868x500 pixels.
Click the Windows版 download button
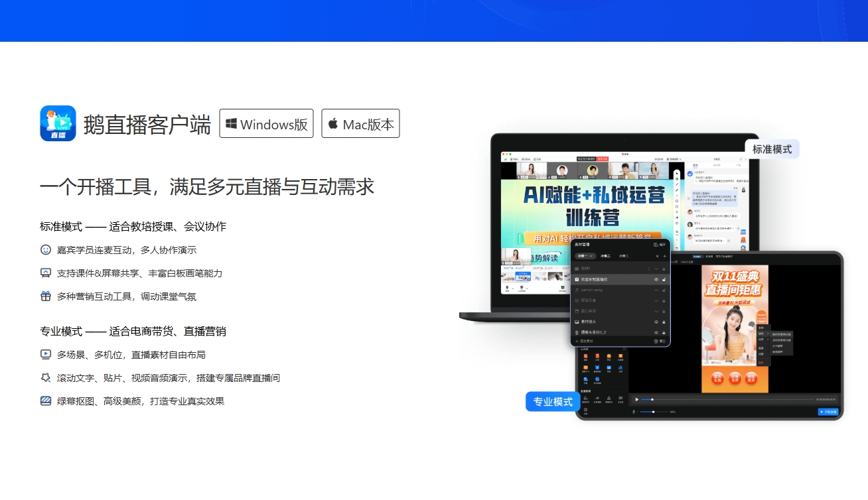click(x=266, y=123)
